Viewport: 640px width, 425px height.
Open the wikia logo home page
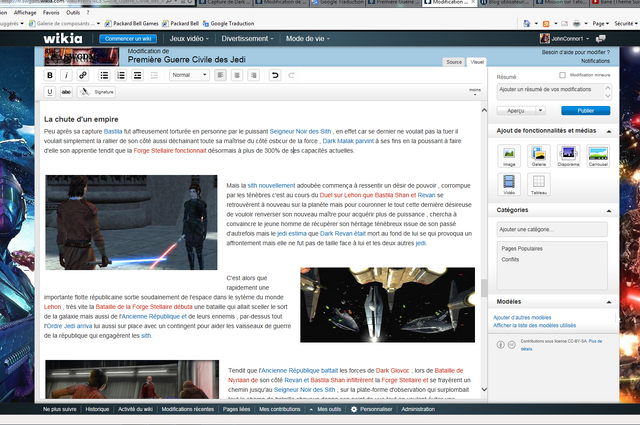click(x=63, y=38)
